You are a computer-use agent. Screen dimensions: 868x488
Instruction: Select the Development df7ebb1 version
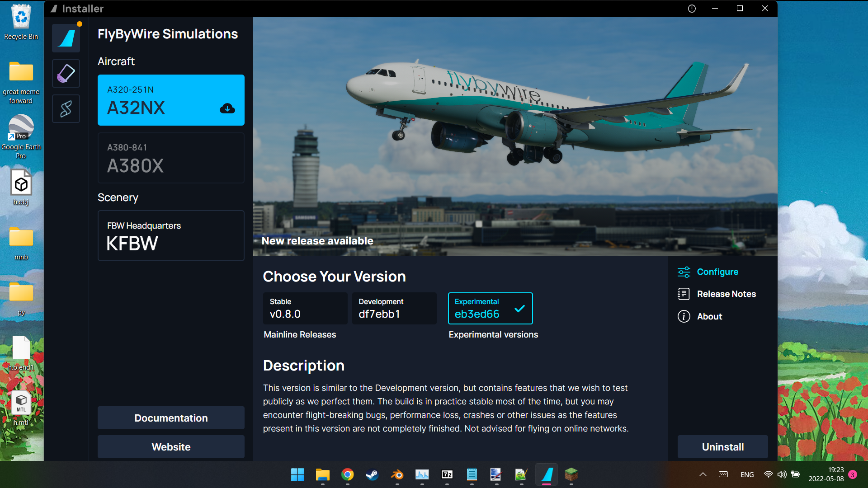tap(394, 308)
